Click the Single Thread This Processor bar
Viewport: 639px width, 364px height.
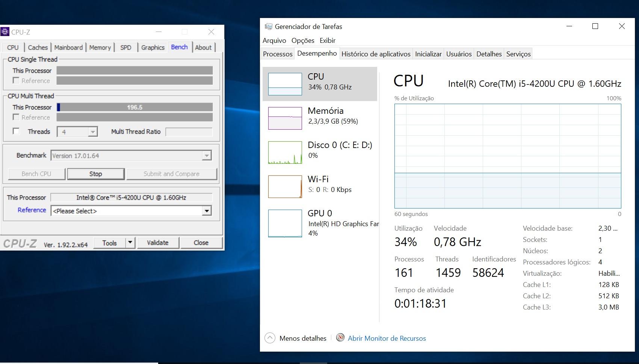click(x=134, y=70)
